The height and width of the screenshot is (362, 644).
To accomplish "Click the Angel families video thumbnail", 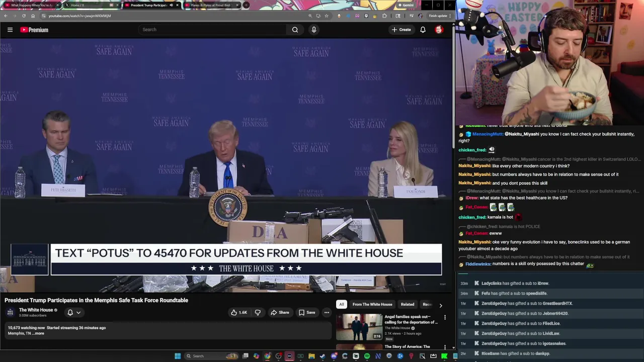I will point(359,327).
